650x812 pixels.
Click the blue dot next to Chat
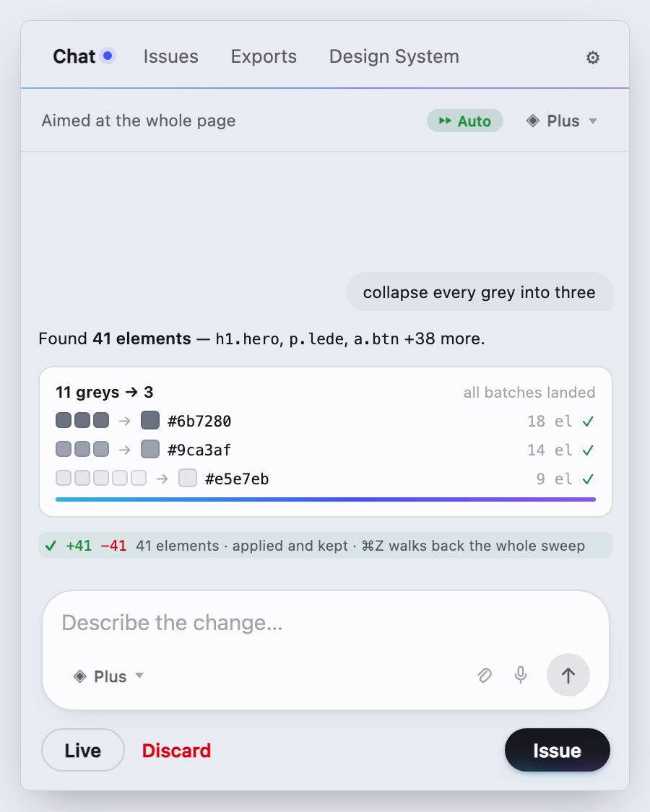(x=108, y=56)
